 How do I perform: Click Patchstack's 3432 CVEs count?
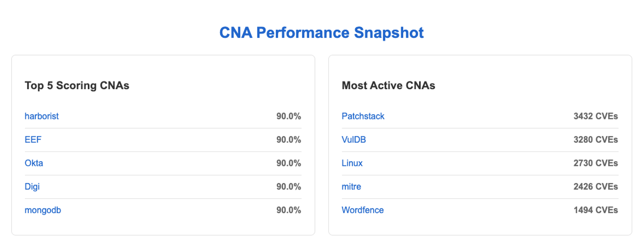pos(596,116)
